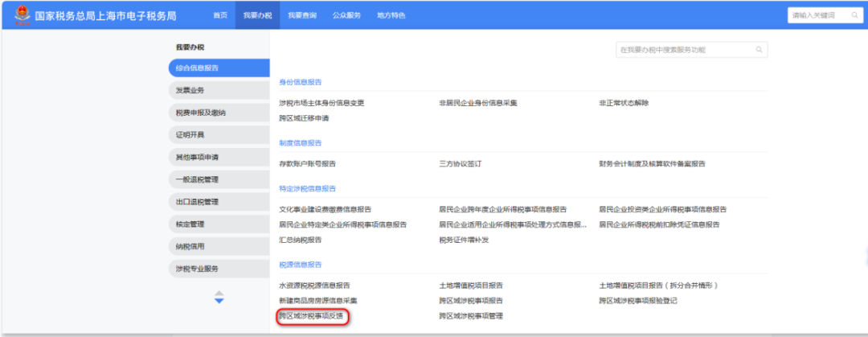Click 非正常状态解除 link
868x337 pixels.
point(623,103)
